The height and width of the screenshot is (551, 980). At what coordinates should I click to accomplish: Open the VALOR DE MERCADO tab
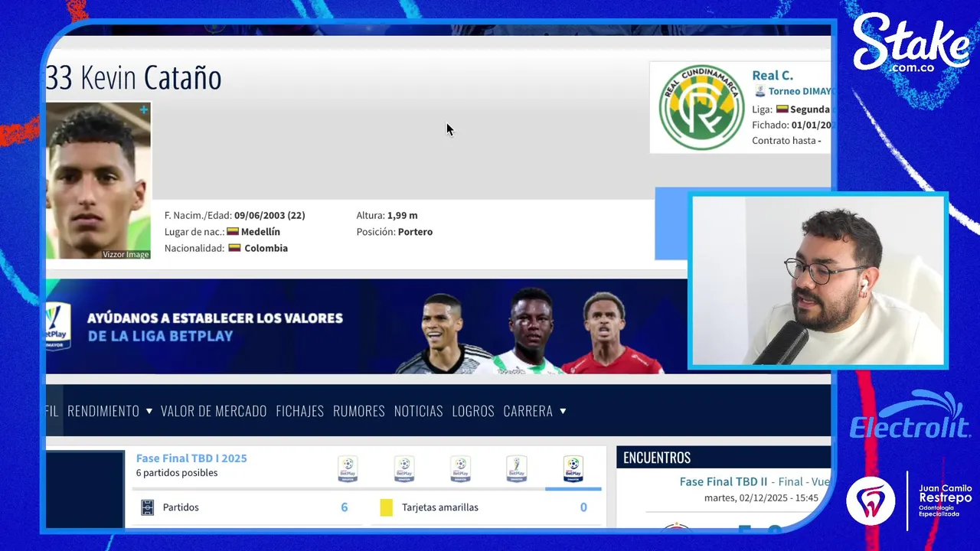pos(214,411)
